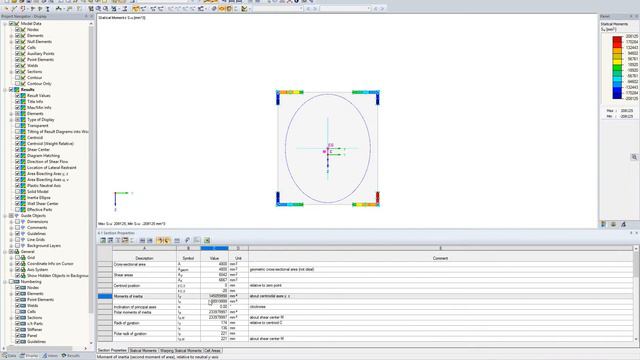Click the Value column header

[214, 258]
